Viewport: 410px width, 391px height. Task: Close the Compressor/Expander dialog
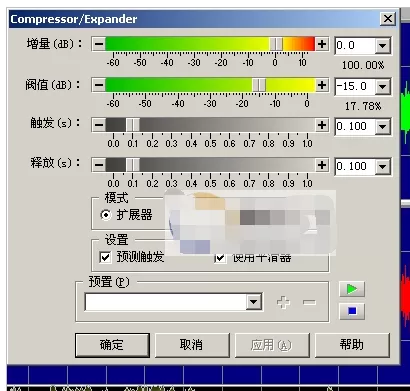(388, 19)
